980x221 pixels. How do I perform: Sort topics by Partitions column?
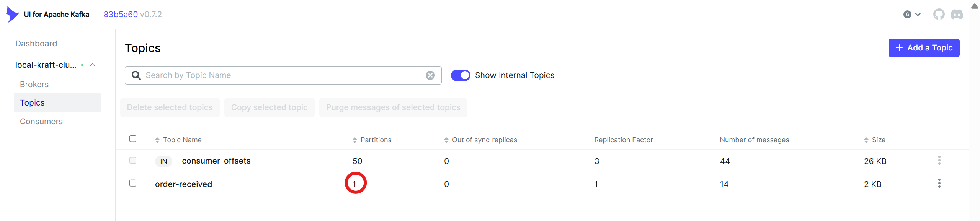tap(375, 140)
